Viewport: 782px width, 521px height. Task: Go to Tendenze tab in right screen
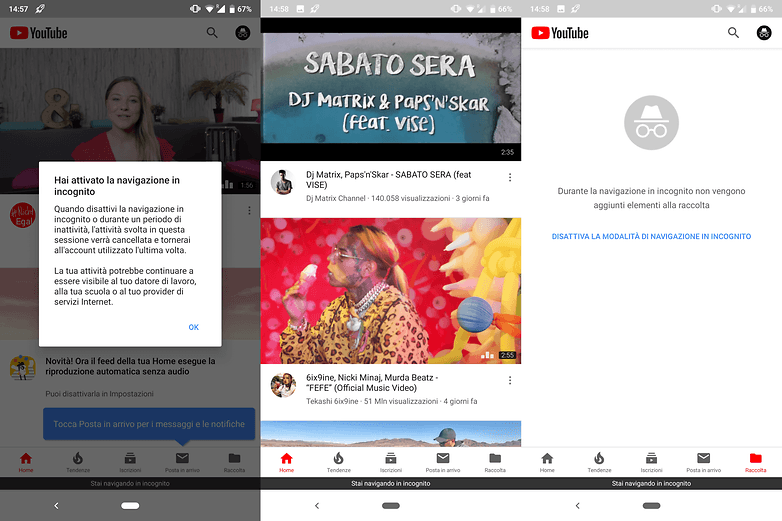(599, 462)
